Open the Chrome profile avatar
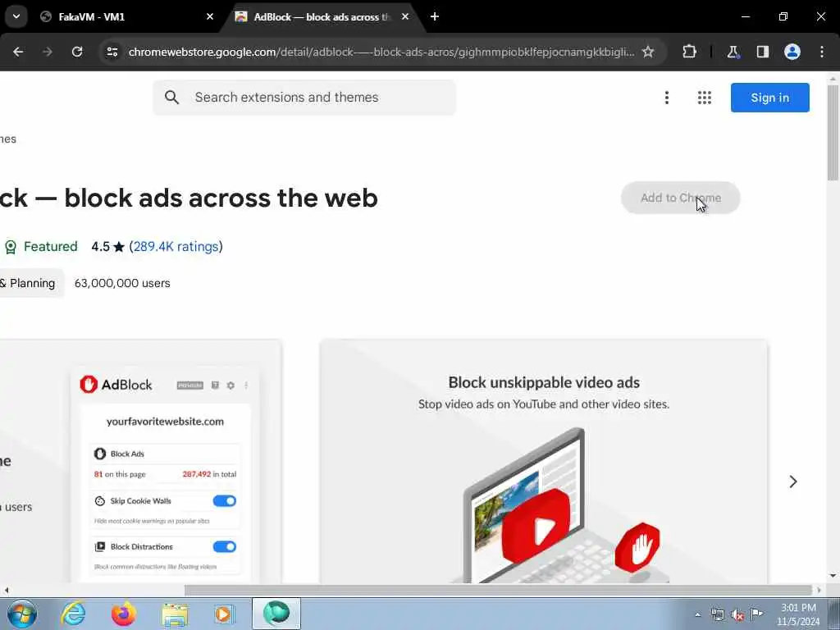Image resolution: width=840 pixels, height=630 pixels. (x=792, y=52)
